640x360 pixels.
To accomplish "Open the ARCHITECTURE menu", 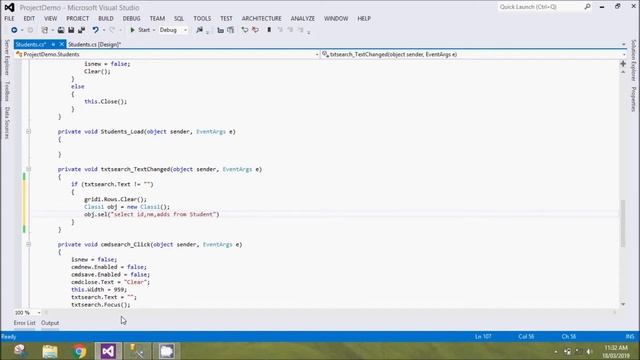I will (262, 19).
